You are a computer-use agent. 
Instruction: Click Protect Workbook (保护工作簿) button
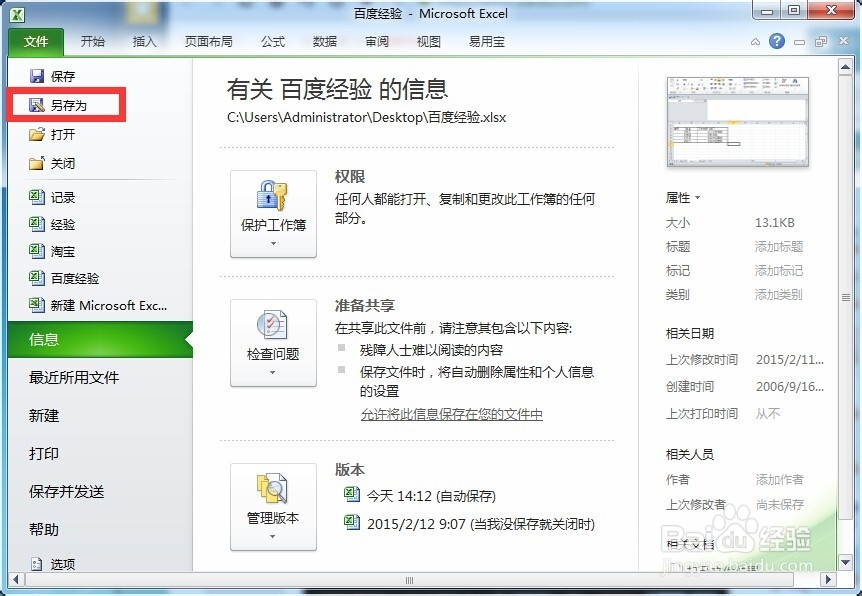coord(273,214)
